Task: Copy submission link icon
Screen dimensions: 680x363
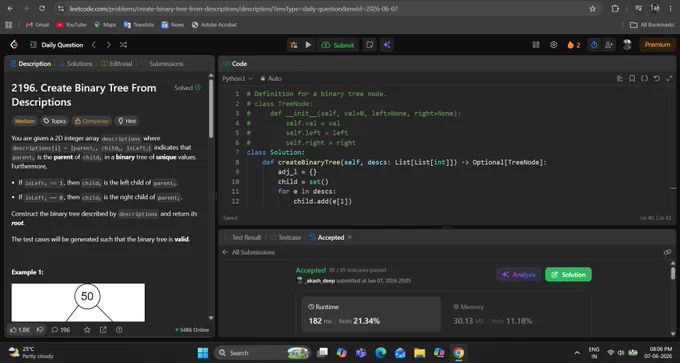Action: coord(667,252)
